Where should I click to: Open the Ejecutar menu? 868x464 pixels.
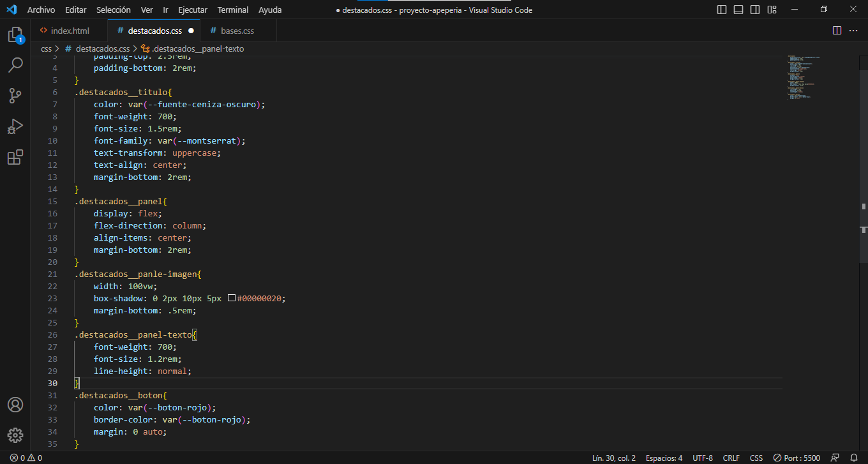pyautogui.click(x=193, y=10)
